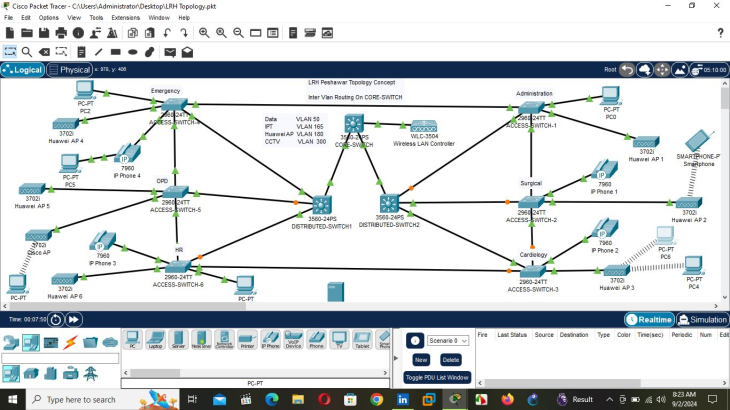Switch to Simulation mode
Image resolution: width=730 pixels, height=410 pixels.
703,320
